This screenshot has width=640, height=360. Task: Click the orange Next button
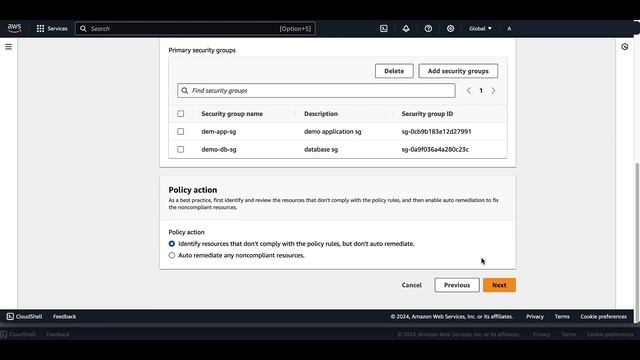[x=499, y=285]
